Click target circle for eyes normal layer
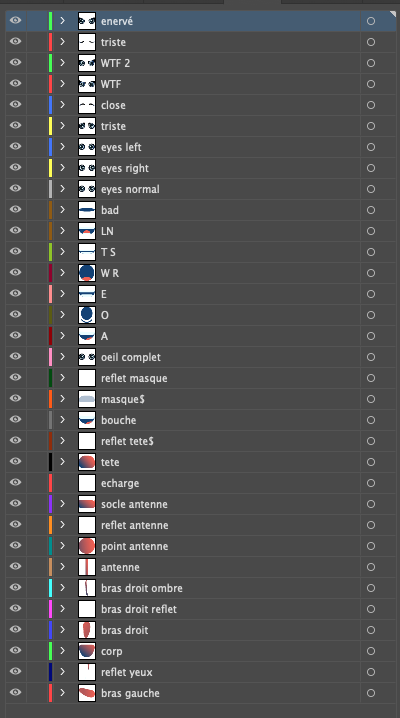This screenshot has width=400, height=718. [x=371, y=189]
